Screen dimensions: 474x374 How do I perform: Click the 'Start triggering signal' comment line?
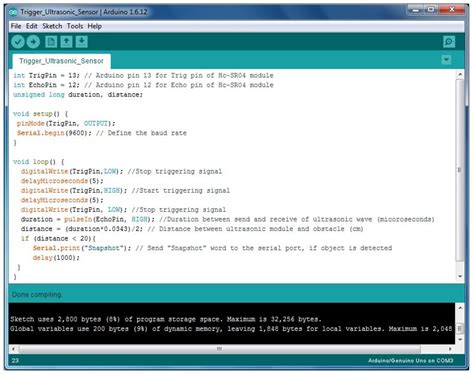coord(125,191)
